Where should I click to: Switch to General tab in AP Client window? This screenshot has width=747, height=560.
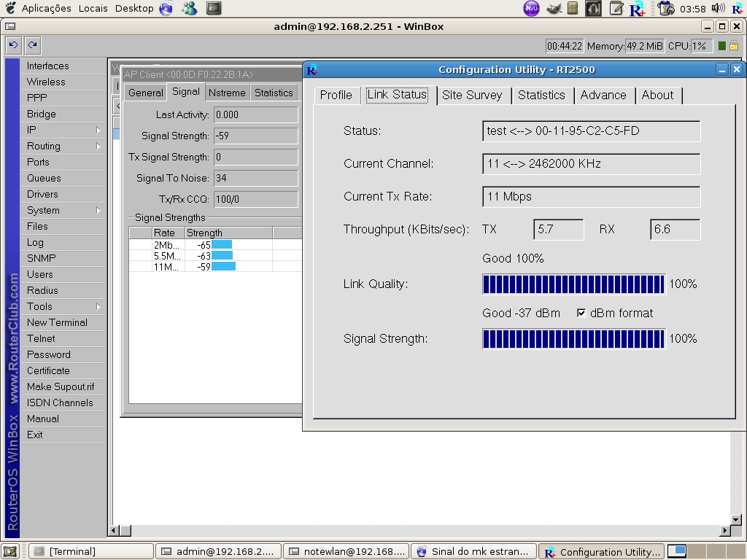tap(146, 93)
